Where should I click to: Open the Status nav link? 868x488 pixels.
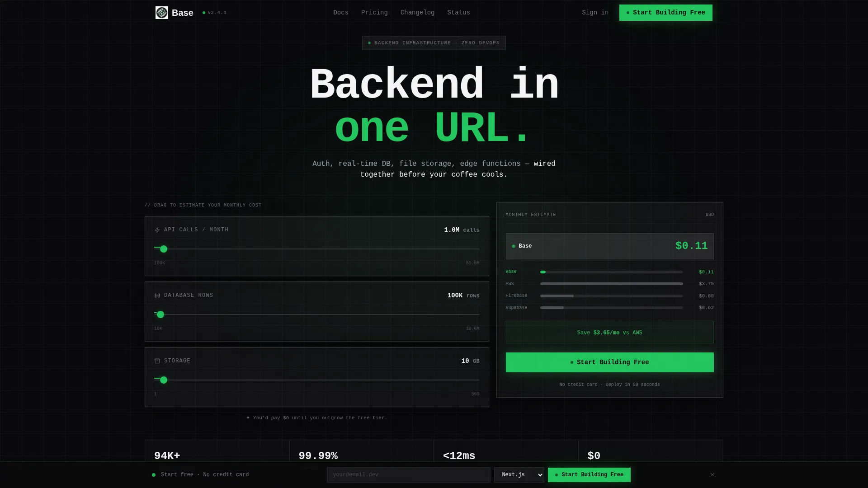pos(458,13)
